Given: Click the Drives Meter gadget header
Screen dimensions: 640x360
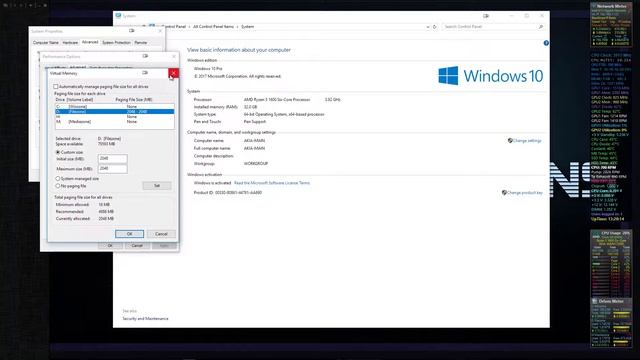Looking at the screenshot, I should point(611,301).
